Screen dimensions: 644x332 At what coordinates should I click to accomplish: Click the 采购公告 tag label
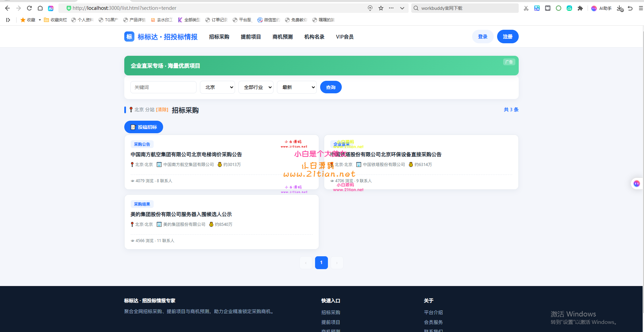tap(142, 144)
